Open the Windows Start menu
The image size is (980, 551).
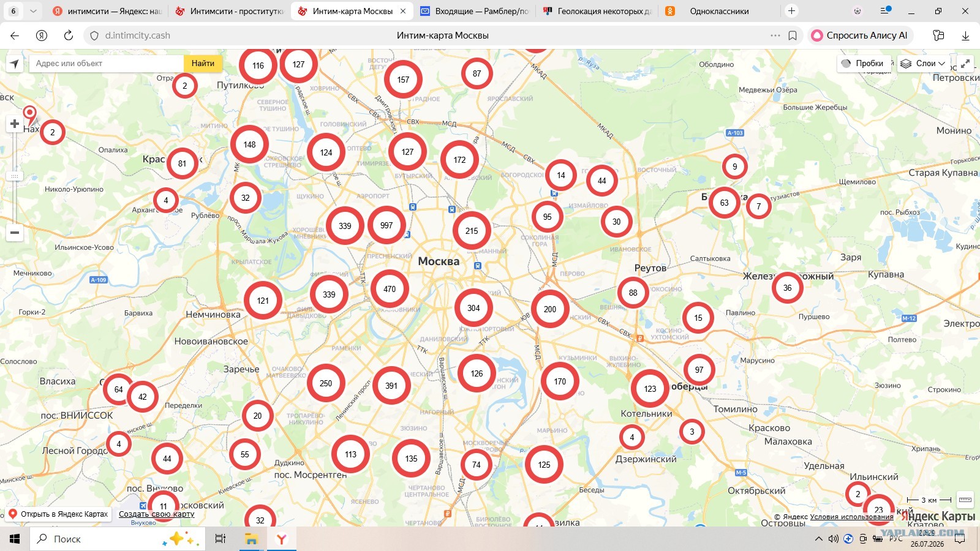pos(15,539)
